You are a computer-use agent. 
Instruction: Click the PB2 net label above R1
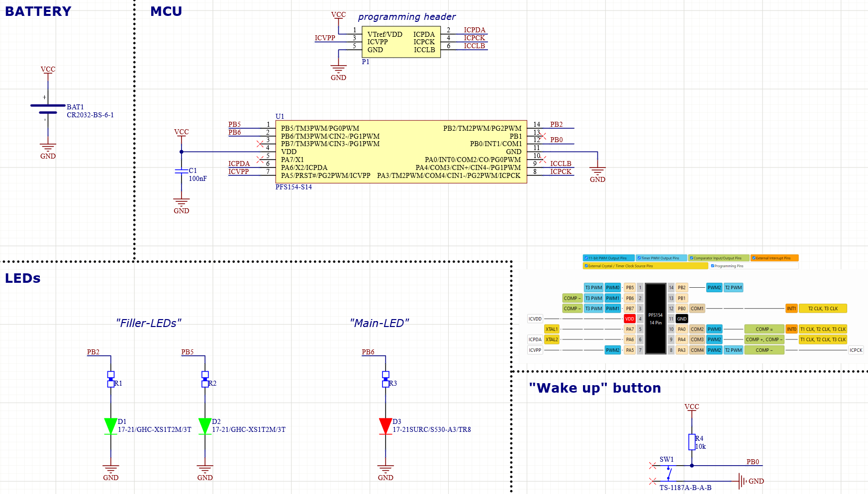pos(93,352)
